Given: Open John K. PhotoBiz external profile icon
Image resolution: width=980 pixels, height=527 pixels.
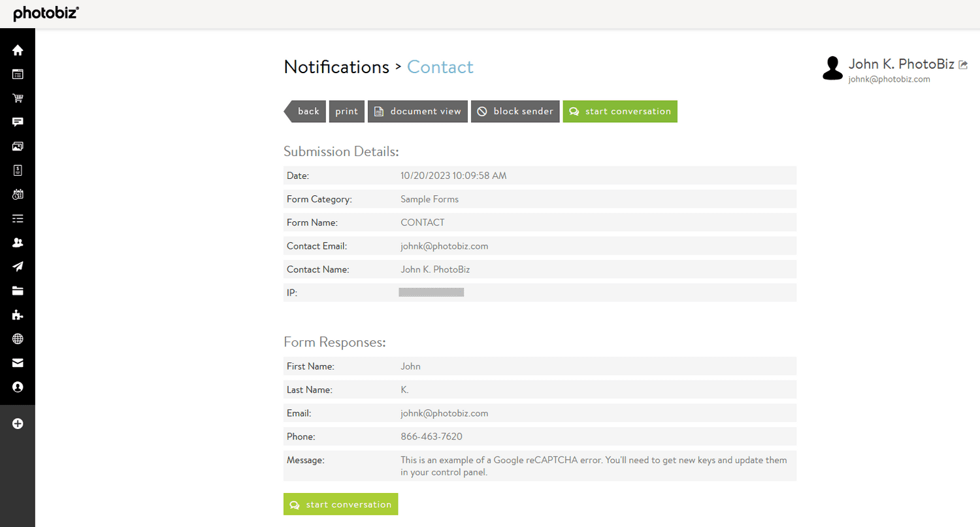Looking at the screenshot, I should tap(964, 64).
